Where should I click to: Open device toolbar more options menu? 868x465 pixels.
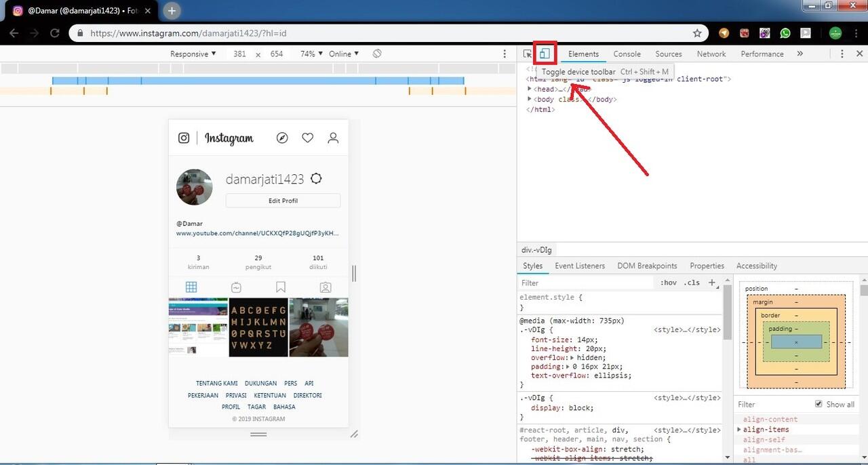505,54
